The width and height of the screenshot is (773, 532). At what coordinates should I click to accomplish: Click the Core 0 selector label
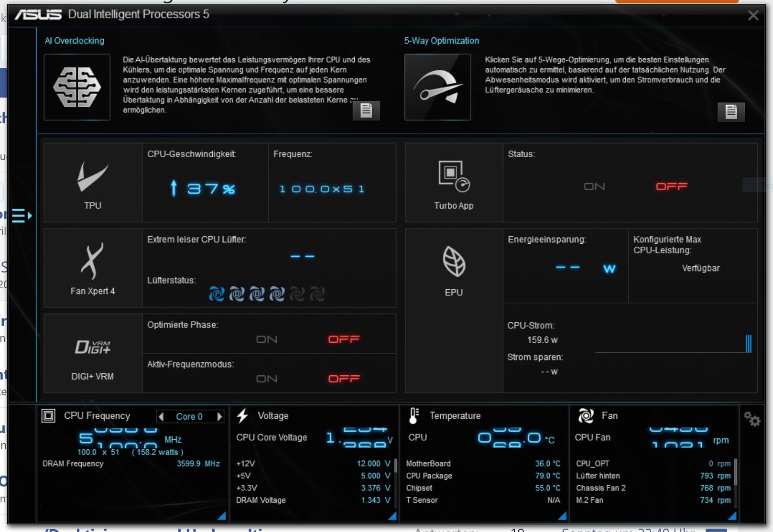tap(189, 417)
